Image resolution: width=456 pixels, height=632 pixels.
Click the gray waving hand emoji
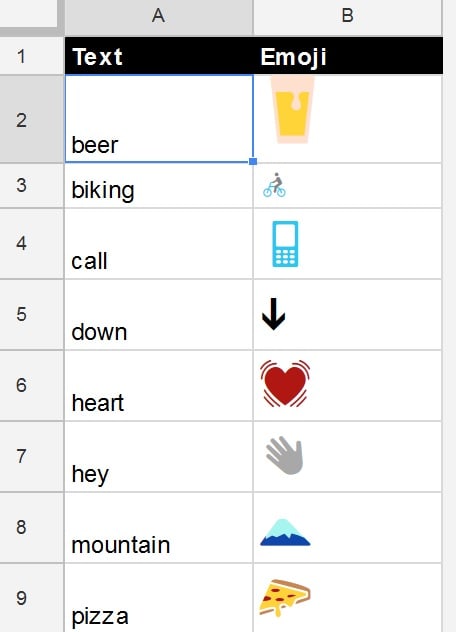285,455
